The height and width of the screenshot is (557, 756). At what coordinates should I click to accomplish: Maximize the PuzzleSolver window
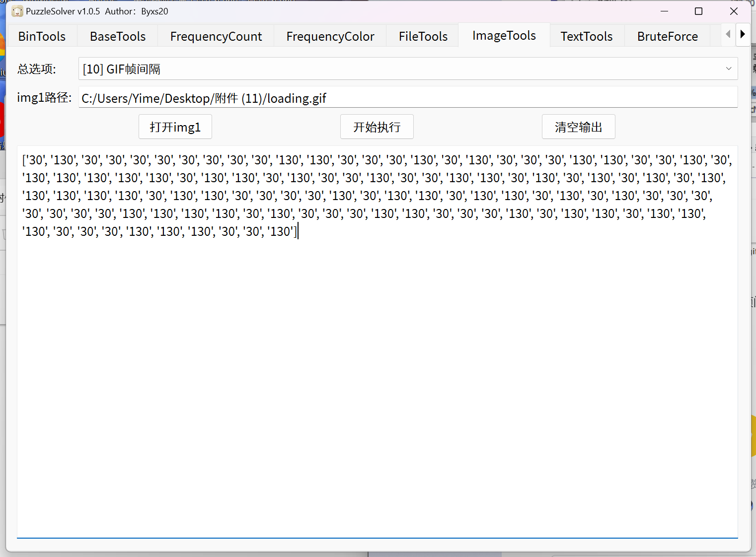[698, 11]
